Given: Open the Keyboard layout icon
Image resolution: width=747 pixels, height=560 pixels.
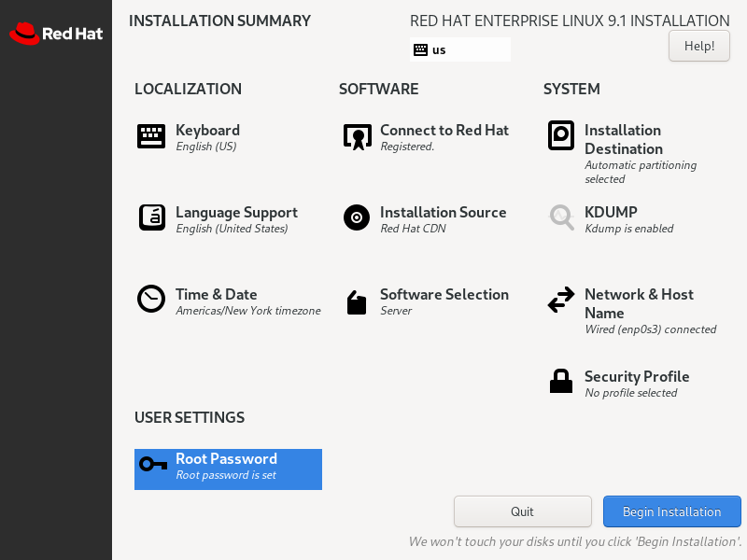Looking at the screenshot, I should click(151, 136).
